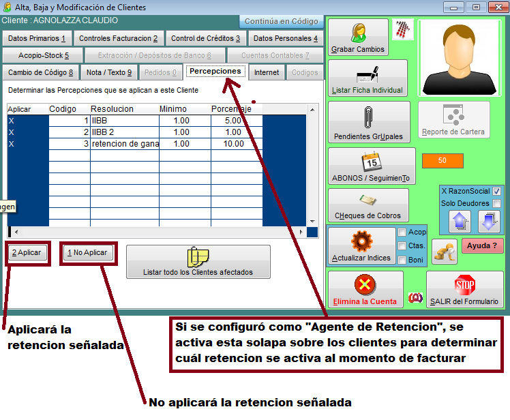Click horizontal scrollbar right arrow
This screenshot has width=510, height=420.
[301, 232]
